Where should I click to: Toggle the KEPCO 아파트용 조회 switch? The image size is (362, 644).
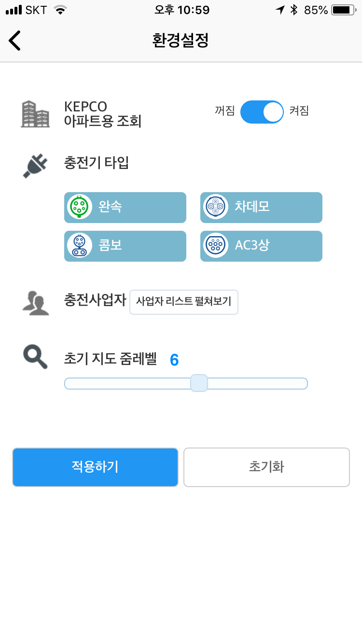click(262, 112)
